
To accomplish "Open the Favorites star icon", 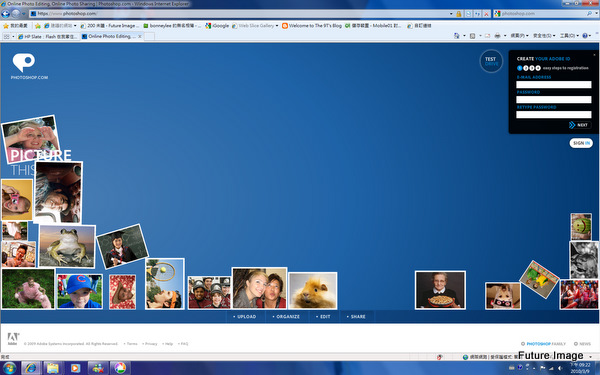I will 6,26.
